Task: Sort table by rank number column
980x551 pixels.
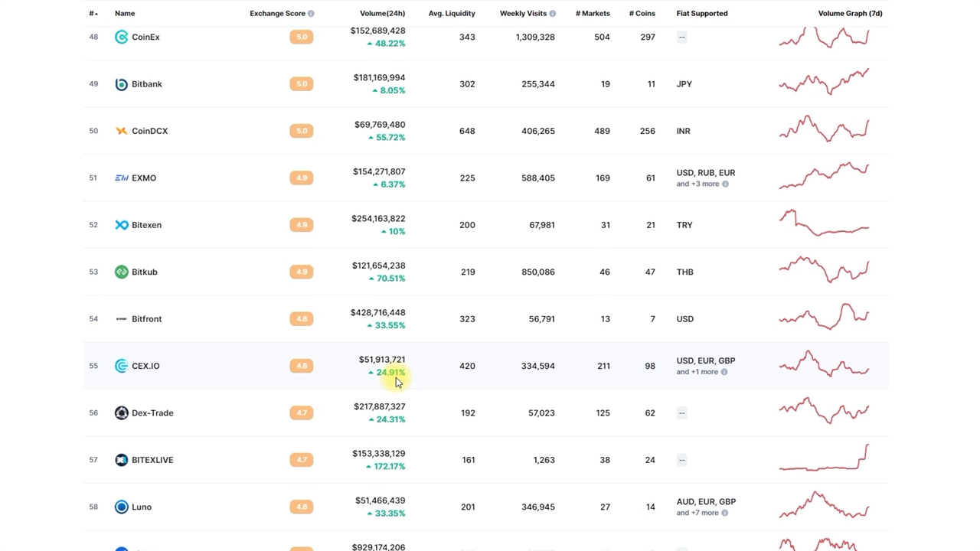Action: pyautogui.click(x=93, y=14)
